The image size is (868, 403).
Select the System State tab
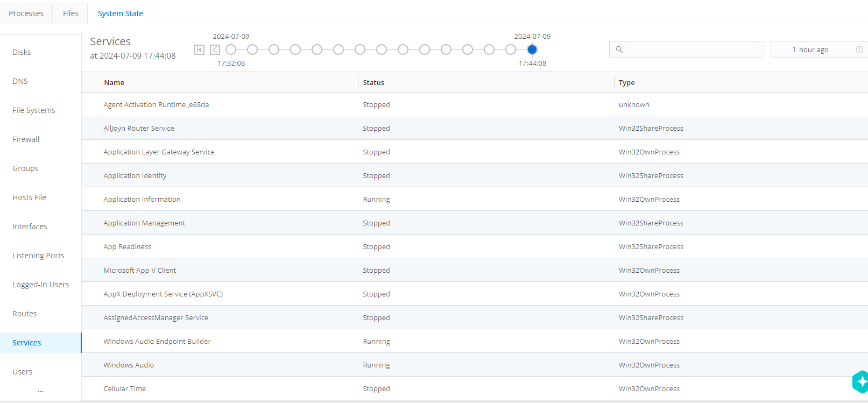click(x=121, y=13)
